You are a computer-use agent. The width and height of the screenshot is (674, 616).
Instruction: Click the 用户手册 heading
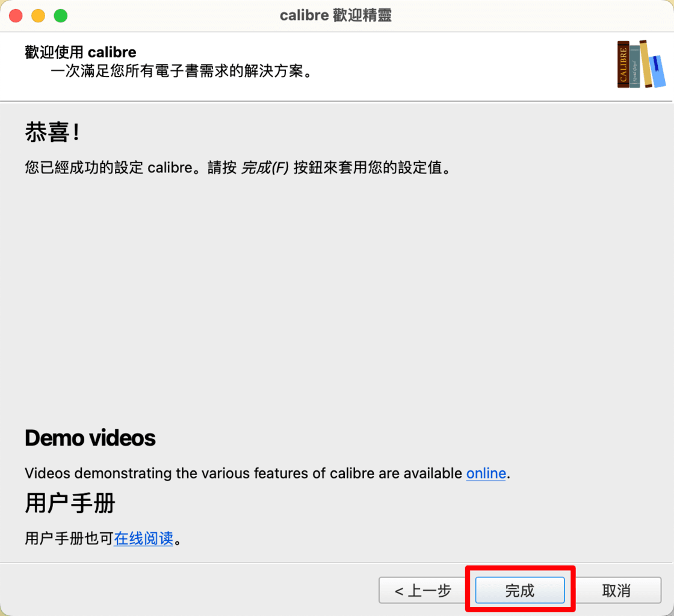70,503
